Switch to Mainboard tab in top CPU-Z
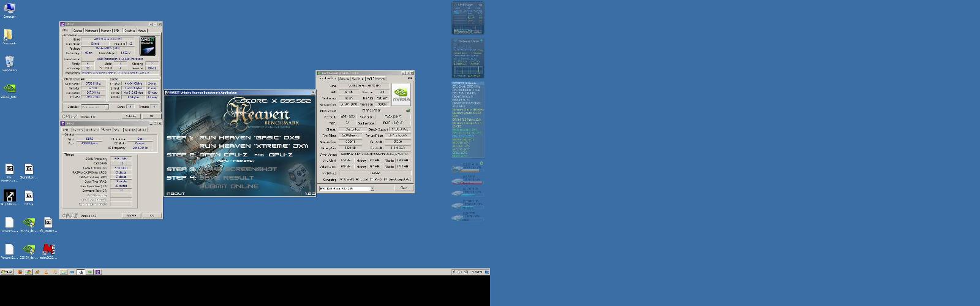Image resolution: width=980 pixels, height=306 pixels. [x=91, y=30]
